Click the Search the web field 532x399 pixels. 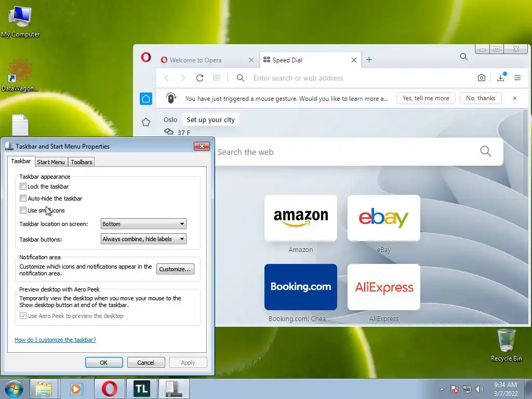pyautogui.click(x=346, y=152)
